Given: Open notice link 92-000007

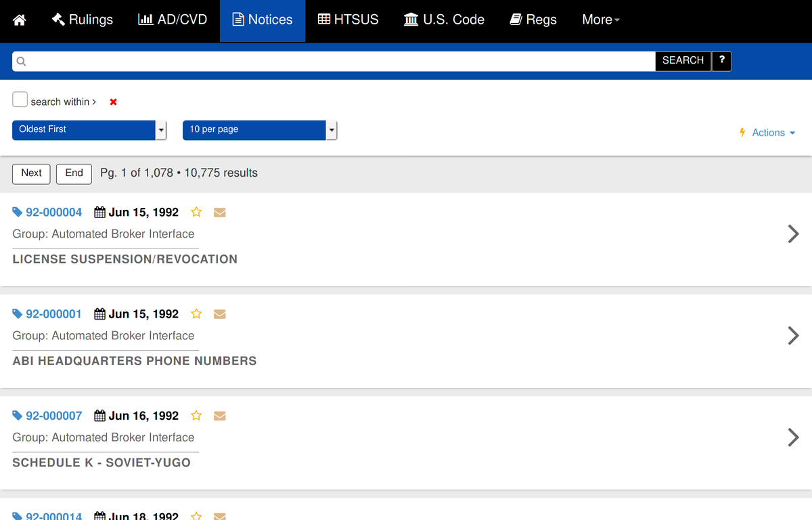Looking at the screenshot, I should click(53, 416).
